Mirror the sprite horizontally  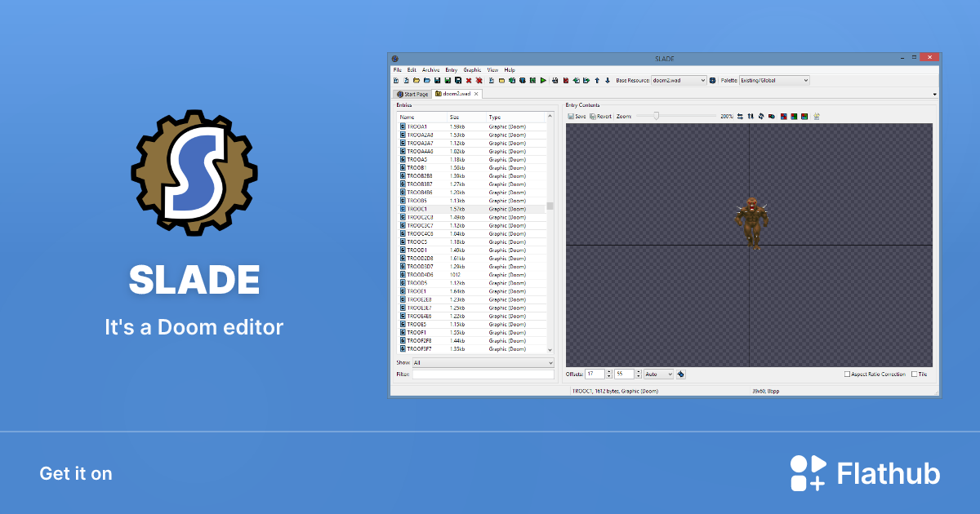click(740, 116)
